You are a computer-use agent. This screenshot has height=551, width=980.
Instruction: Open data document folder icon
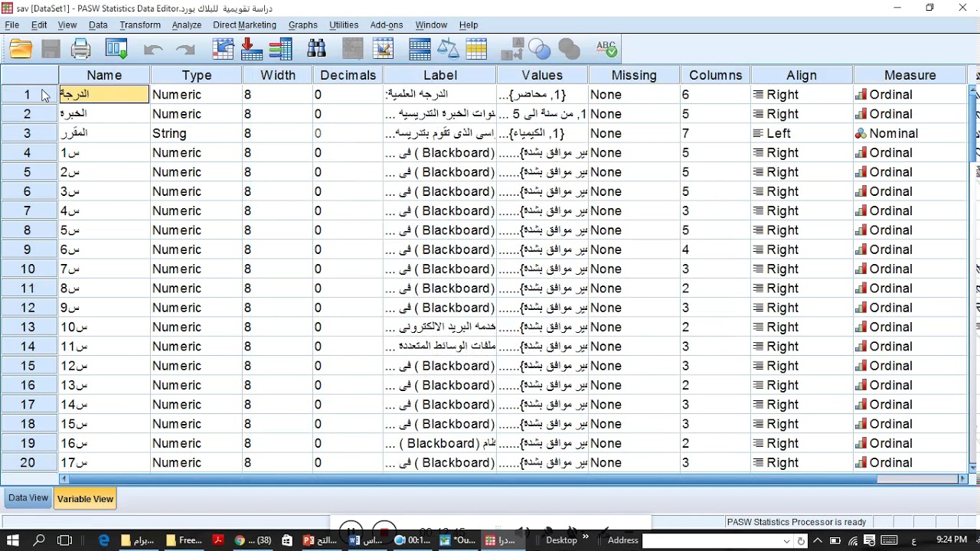[x=21, y=50]
